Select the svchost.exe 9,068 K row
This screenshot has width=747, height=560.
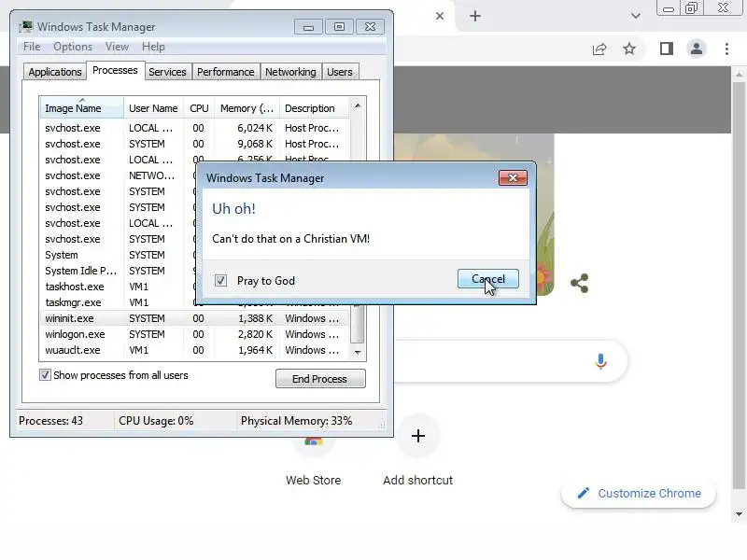(x=194, y=144)
